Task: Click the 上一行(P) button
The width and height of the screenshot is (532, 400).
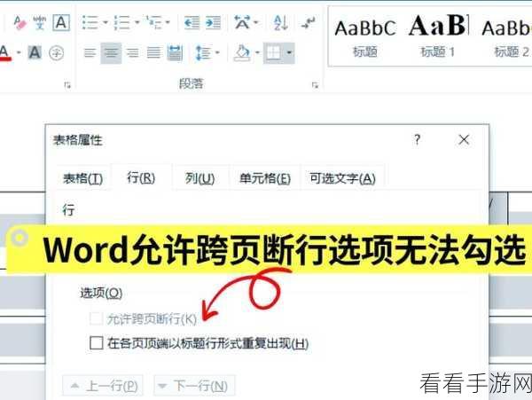Action: tap(103, 386)
